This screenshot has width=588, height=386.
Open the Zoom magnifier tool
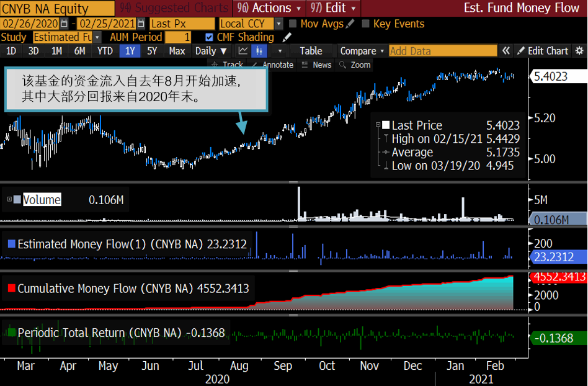point(355,65)
